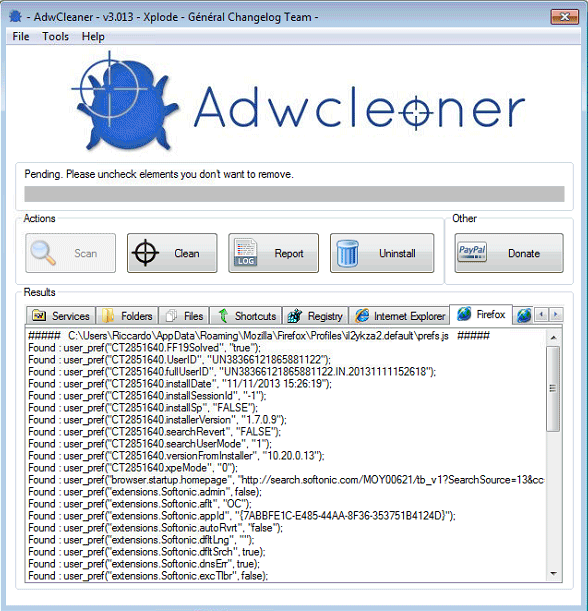Select the extensions.Softonic.appId result line
The width and height of the screenshot is (588, 611).
point(242,516)
